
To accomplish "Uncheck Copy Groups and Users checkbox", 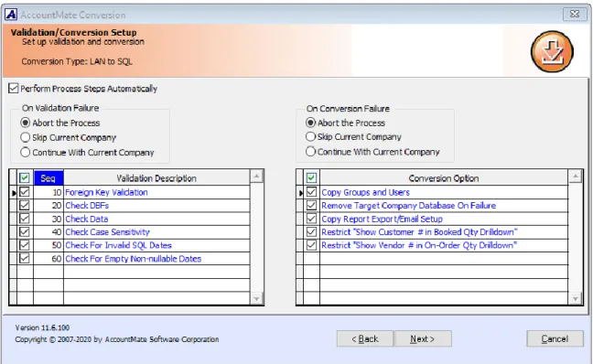I will point(312,192).
